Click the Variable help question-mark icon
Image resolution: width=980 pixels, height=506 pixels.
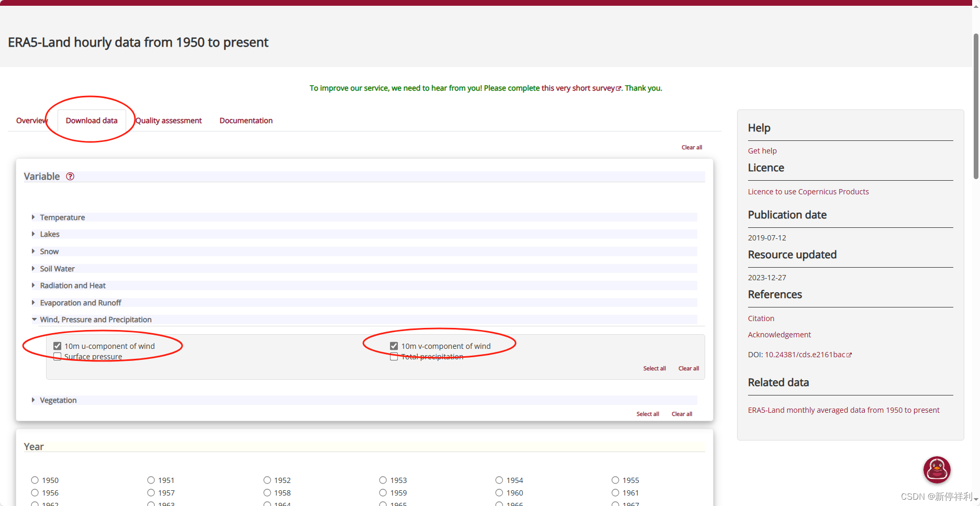click(70, 177)
